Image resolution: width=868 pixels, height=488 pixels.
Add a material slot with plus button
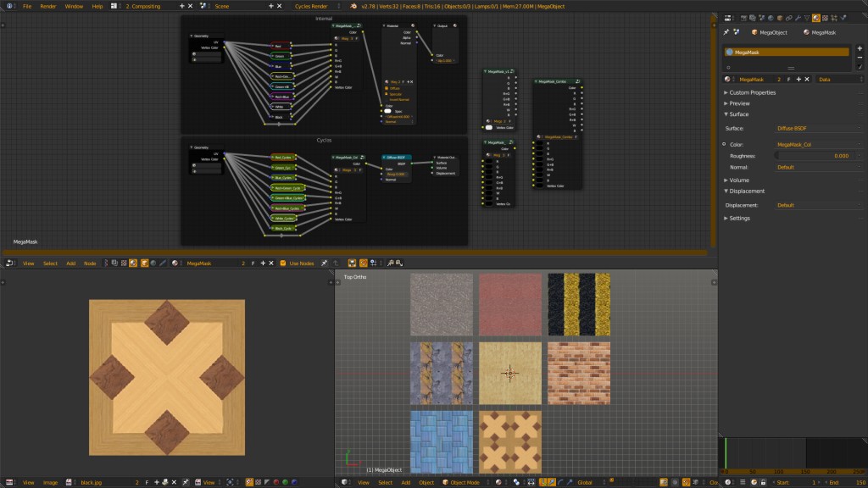(x=860, y=48)
